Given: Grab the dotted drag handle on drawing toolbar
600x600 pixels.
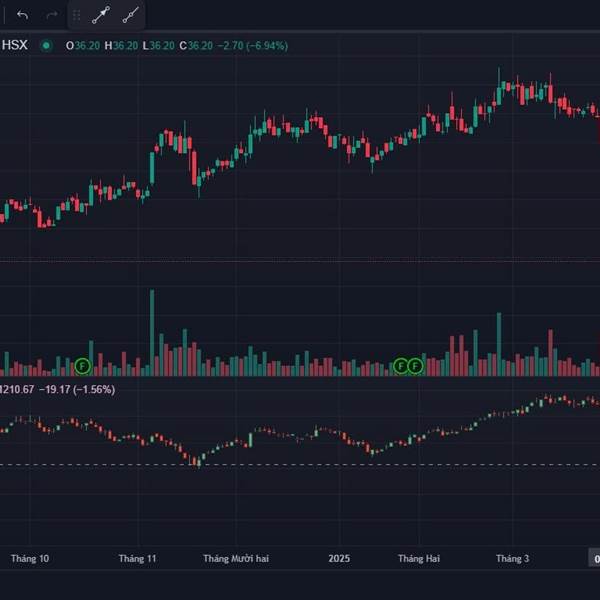Looking at the screenshot, I should (x=77, y=16).
